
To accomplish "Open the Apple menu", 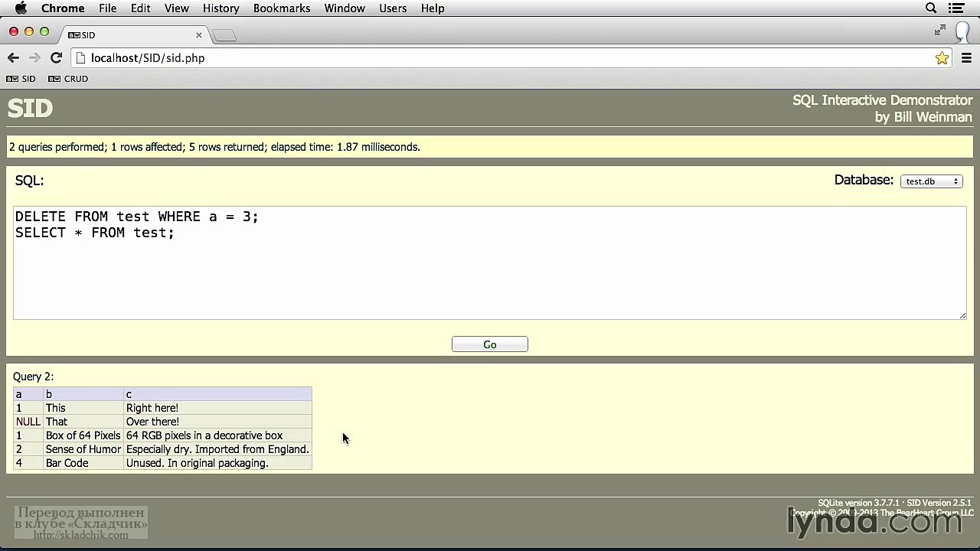I will pos(21,8).
